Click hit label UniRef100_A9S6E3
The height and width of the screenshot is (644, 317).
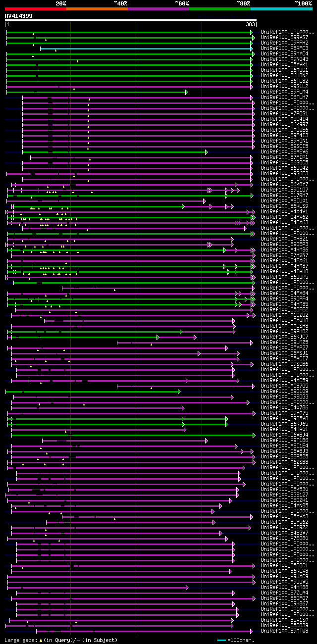[284, 173]
